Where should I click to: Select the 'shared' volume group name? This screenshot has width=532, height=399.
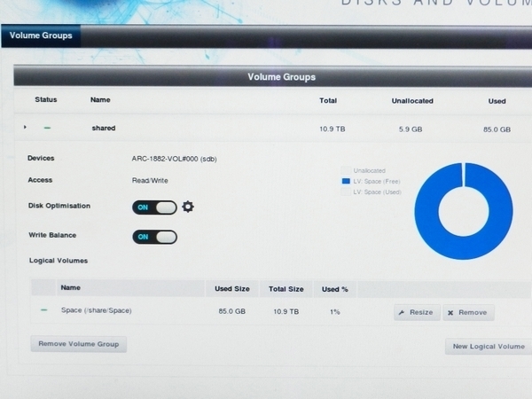(104, 128)
